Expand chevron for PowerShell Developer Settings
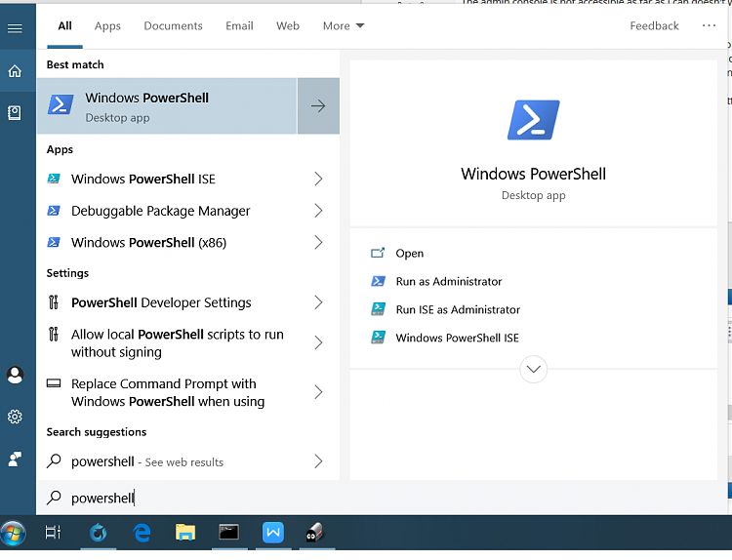Image resolution: width=732 pixels, height=560 pixels. [318, 302]
